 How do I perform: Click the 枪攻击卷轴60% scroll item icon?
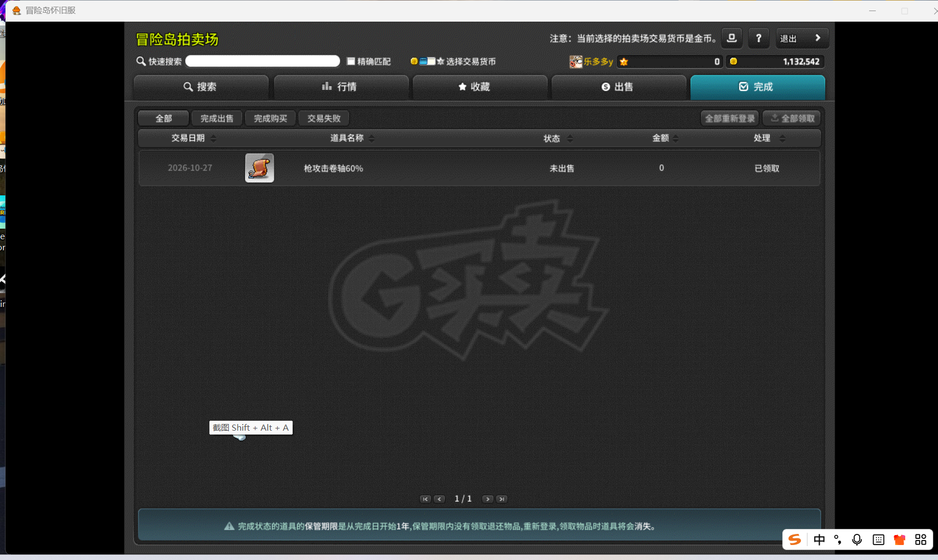259,168
